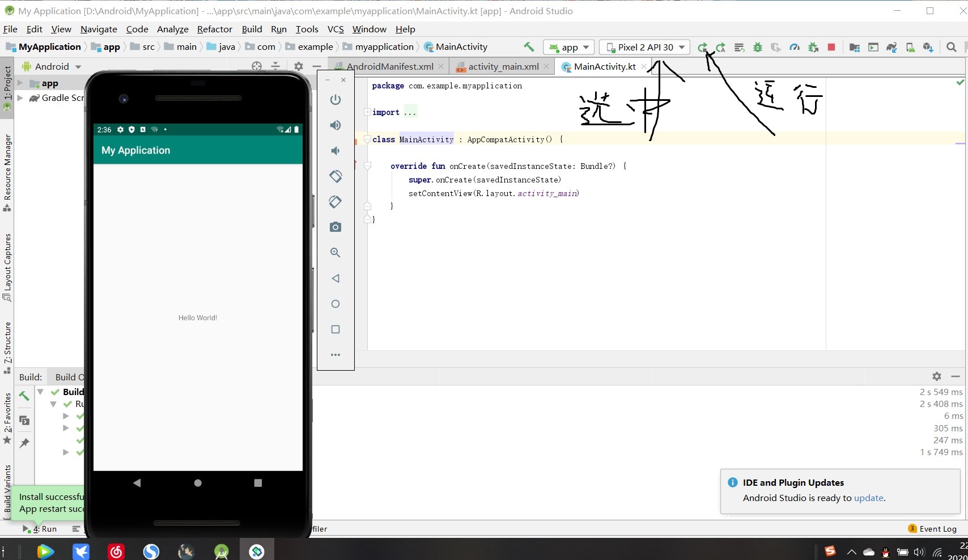Stop the running app with red square
Screen dimensions: 968x560
[831, 48]
